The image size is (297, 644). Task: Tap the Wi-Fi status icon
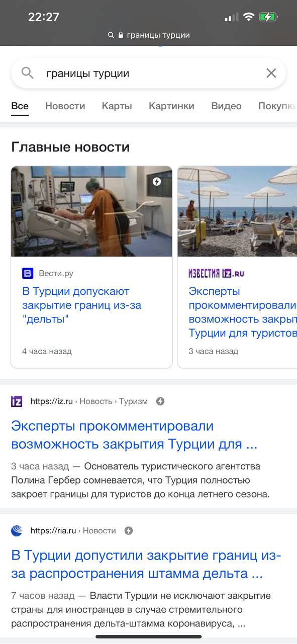[x=249, y=17]
